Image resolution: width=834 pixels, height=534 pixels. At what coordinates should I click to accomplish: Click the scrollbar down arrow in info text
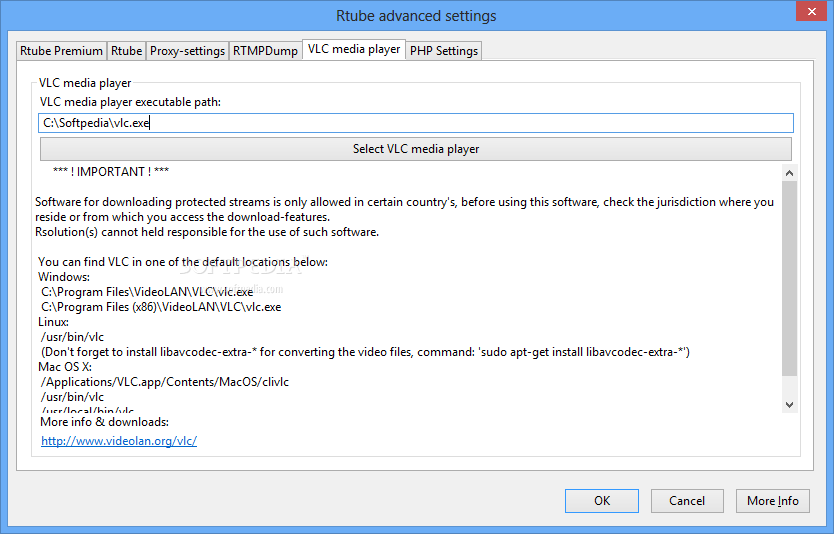click(789, 405)
